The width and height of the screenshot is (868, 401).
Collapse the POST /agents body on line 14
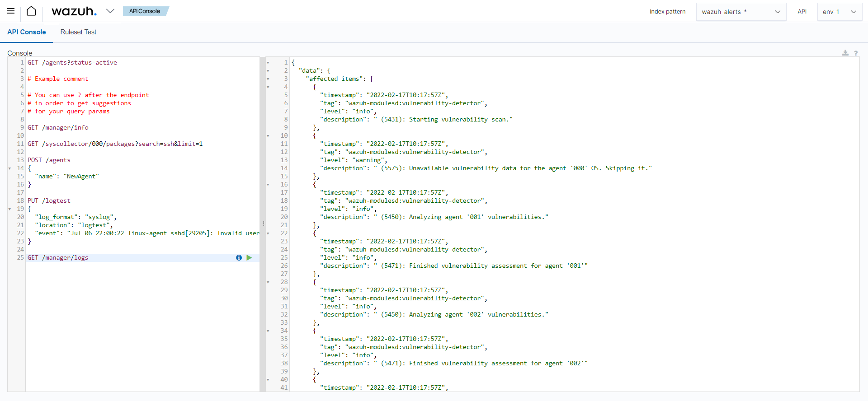click(9, 168)
